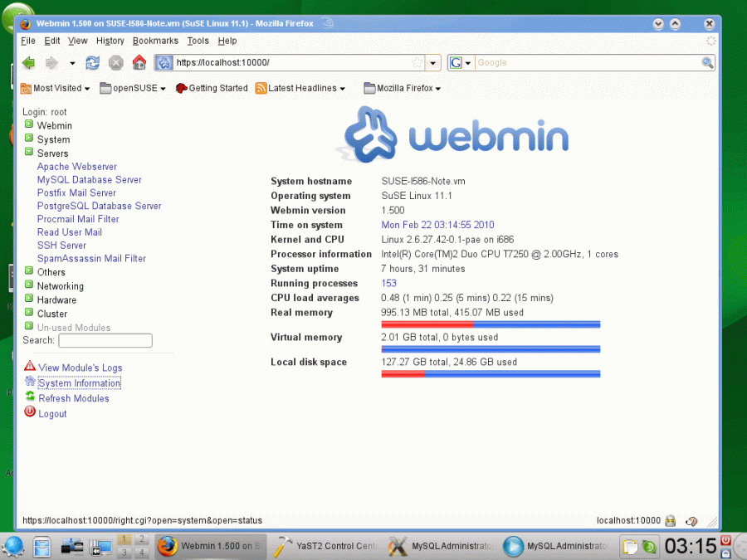Click the Google search input box
The image size is (747, 560).
(x=588, y=62)
